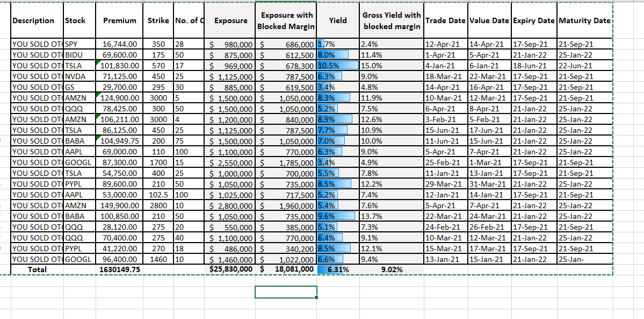The image size is (644, 319).
Task: Click the 9.02% total gross yield cell
Action: click(392, 270)
